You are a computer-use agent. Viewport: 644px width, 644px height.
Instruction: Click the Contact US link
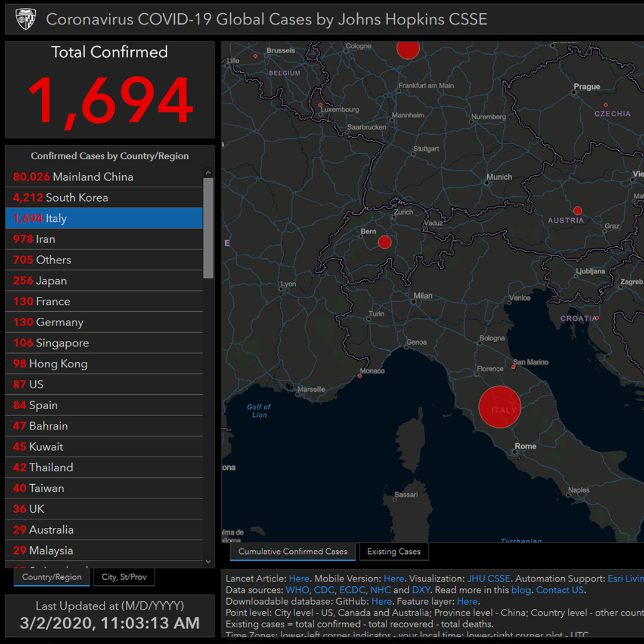[560, 590]
